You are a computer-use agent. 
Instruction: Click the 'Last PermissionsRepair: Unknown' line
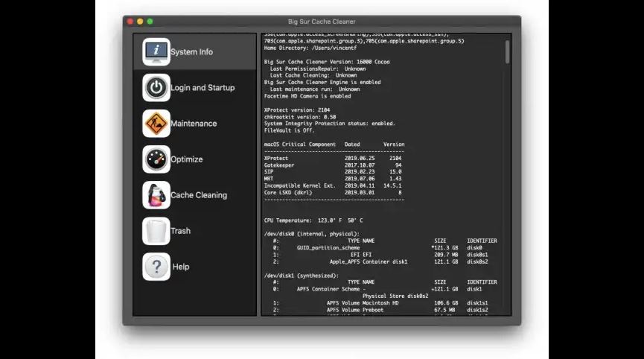click(x=318, y=69)
